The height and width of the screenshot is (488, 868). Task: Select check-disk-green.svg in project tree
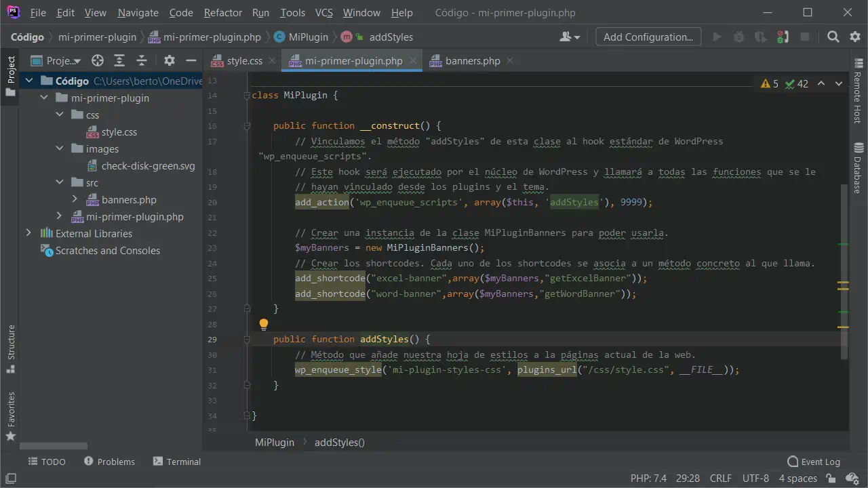click(x=140, y=165)
